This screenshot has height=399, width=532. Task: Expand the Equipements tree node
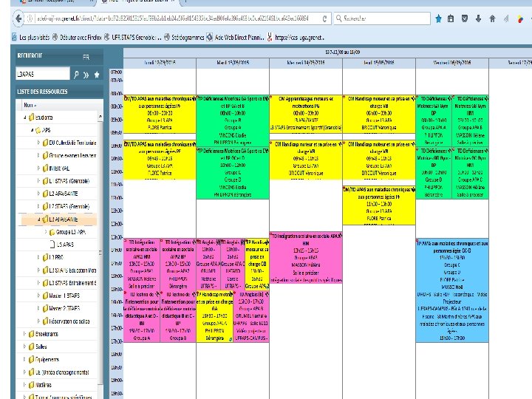click(25, 359)
